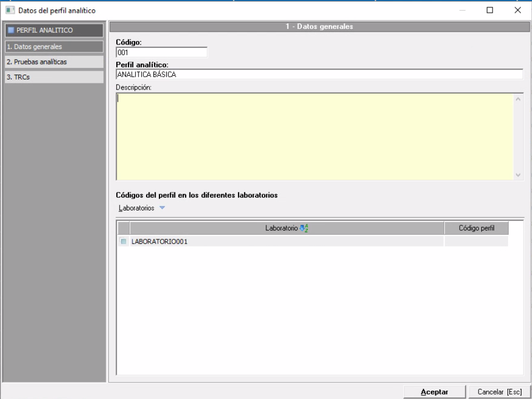Select Código perfil cell for LABORATORIO001
The image size is (532, 399).
pos(476,242)
